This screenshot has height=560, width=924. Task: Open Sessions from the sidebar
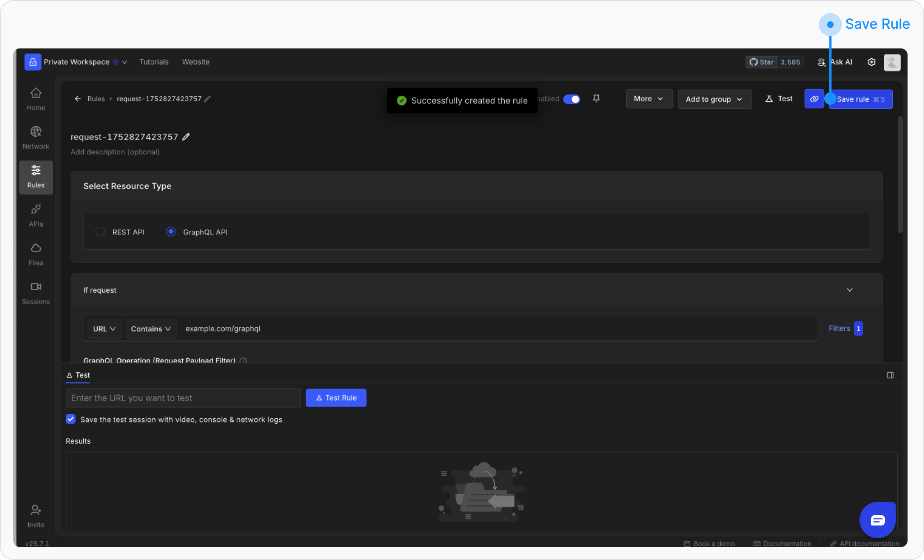[36, 293]
